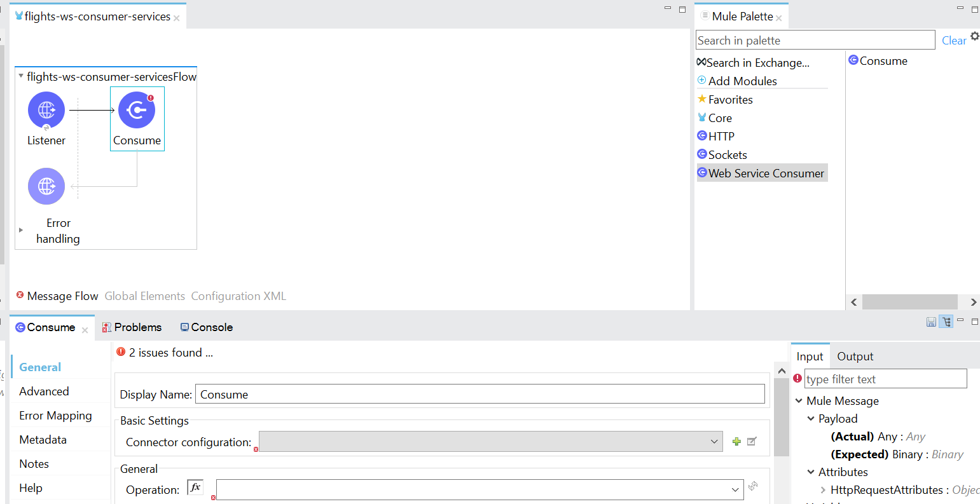Click the Clear link in the palette search
Screen dimensions: 980x504
click(x=953, y=40)
